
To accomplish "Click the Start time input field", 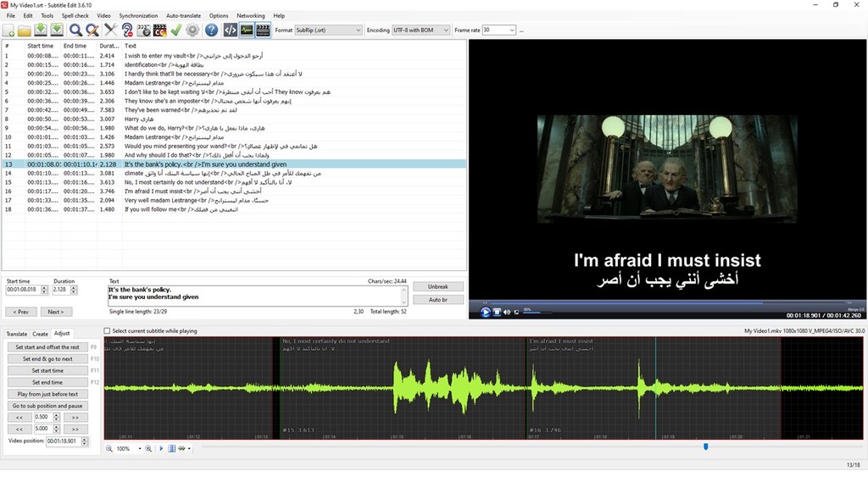I will coord(23,290).
